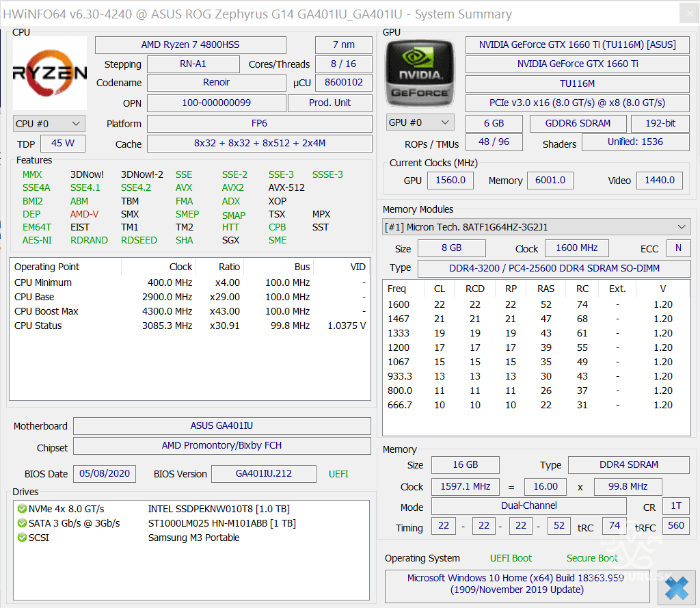Screen dimensions: 700x608
Task: Click the INTEL SSDPEKNW010T8 drive entry
Action: click(x=219, y=509)
